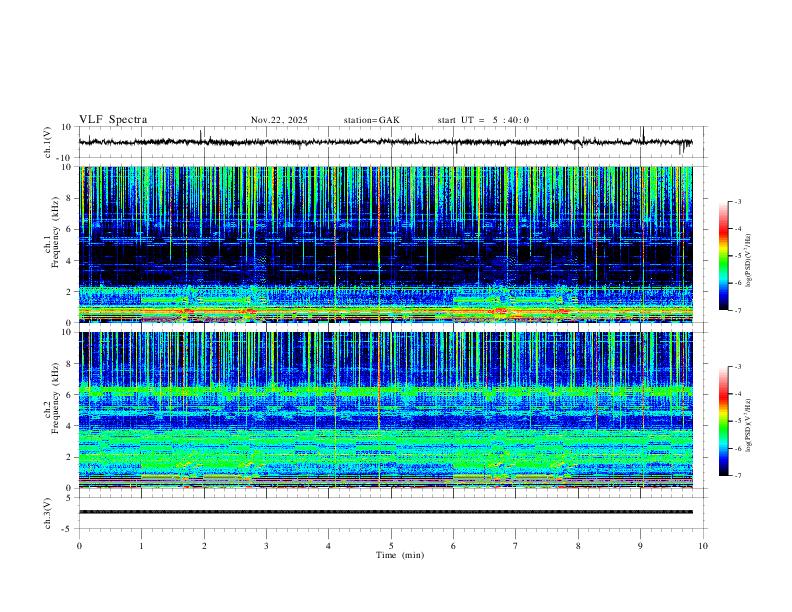Click the "7" tick on time axis
The height and width of the screenshot is (612, 792).
click(x=516, y=546)
